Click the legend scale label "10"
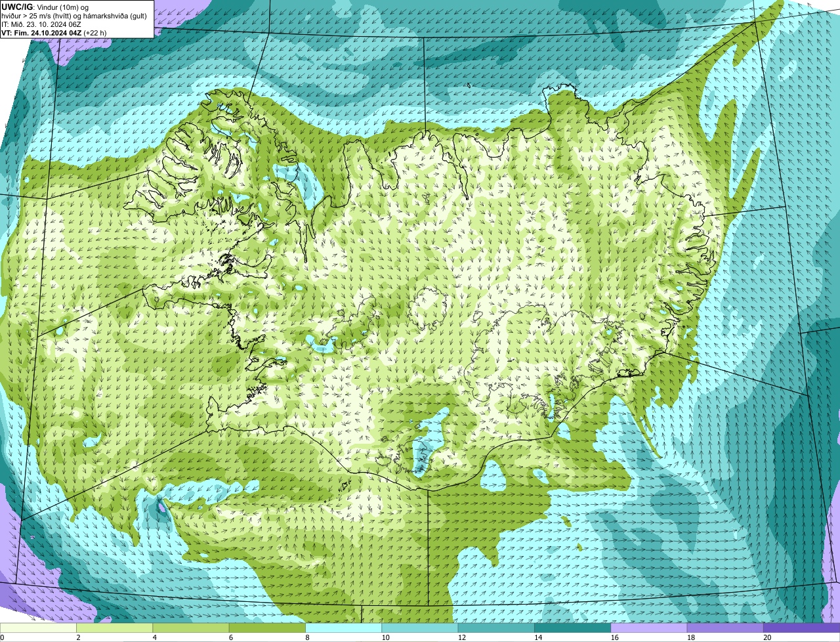This screenshot has height=642, width=840. coord(385,637)
